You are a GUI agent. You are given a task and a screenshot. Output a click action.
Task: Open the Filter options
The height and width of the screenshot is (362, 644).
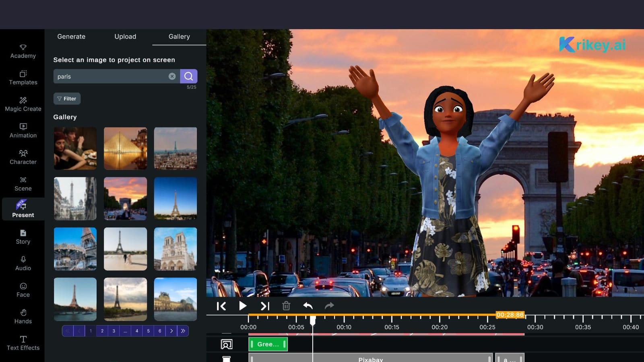(67, 99)
